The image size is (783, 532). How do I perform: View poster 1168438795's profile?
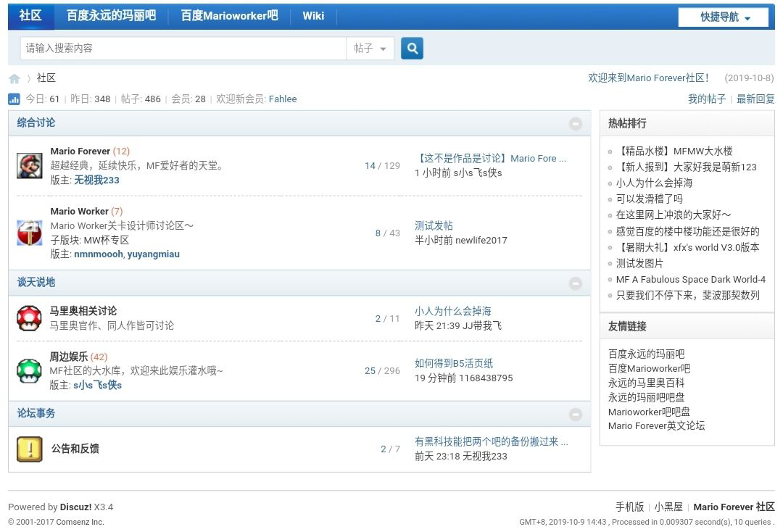tap(486, 378)
